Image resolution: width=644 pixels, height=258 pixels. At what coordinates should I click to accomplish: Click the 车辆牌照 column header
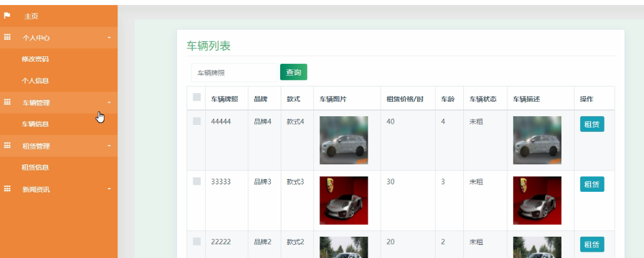(x=224, y=99)
